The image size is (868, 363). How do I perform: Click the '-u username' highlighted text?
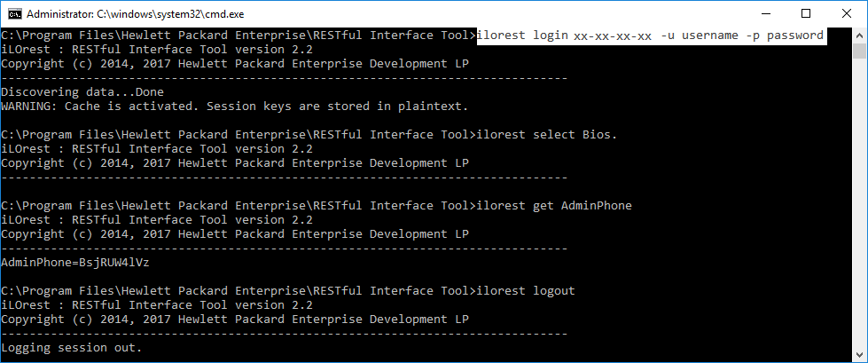pos(700,36)
